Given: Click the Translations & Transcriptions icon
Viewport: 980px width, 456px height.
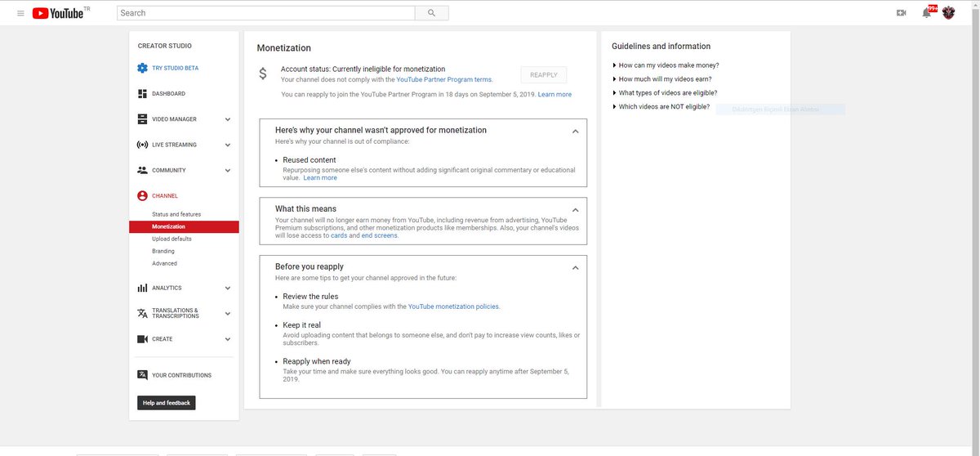Looking at the screenshot, I should coord(142,314).
